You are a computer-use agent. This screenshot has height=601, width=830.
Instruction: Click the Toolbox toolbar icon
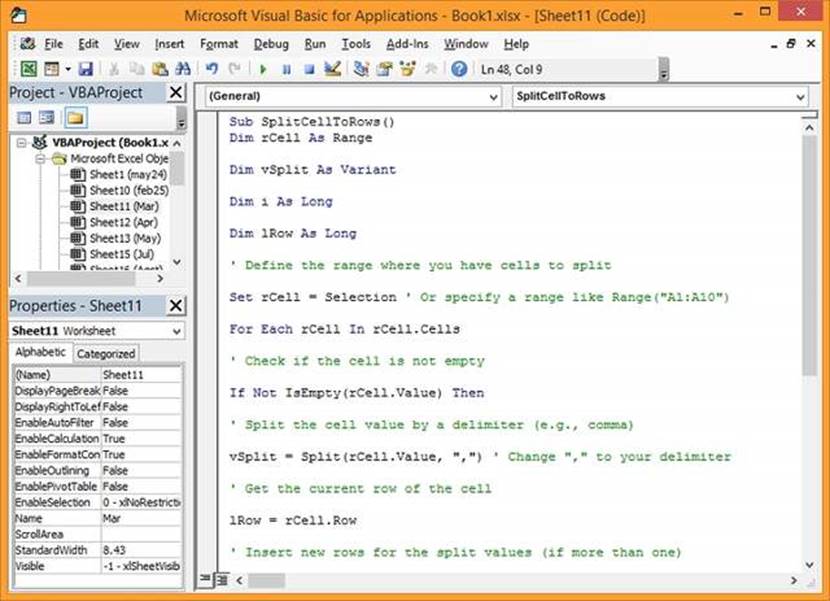pos(431,69)
